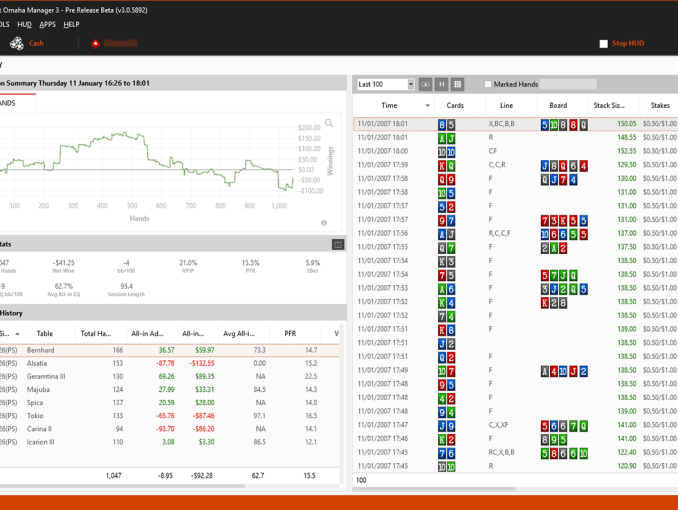
Task: Enable the Marked Hands checkbox
Action: 488,85
